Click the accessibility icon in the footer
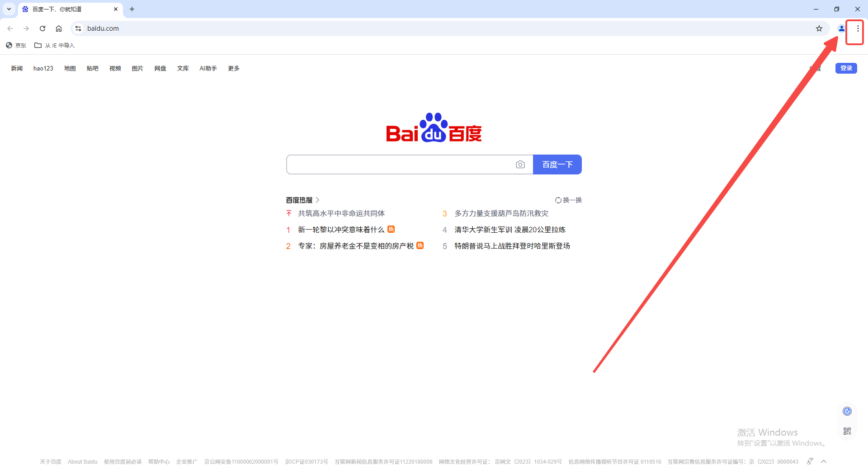 [x=810, y=461]
